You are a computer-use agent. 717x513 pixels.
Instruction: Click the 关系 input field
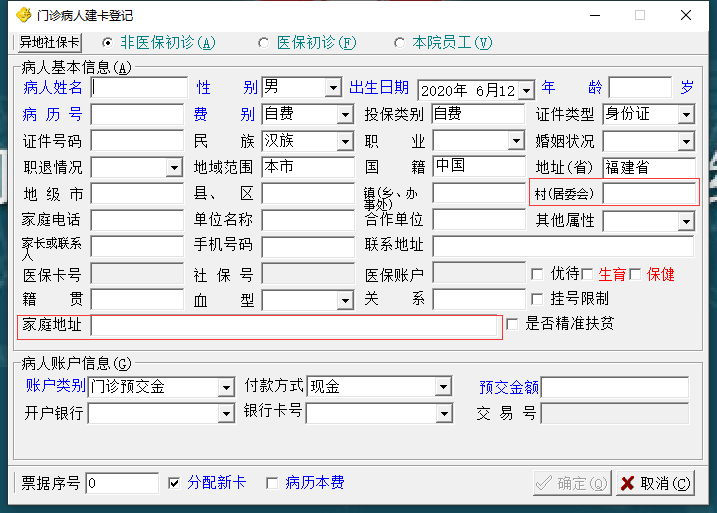(x=479, y=299)
